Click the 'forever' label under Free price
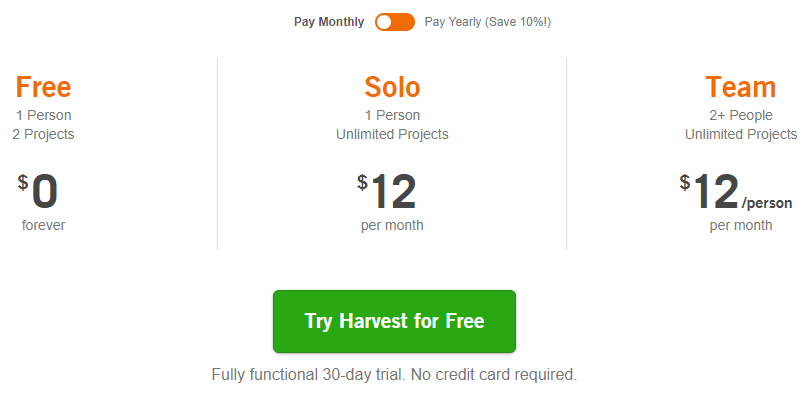 pos(43,225)
